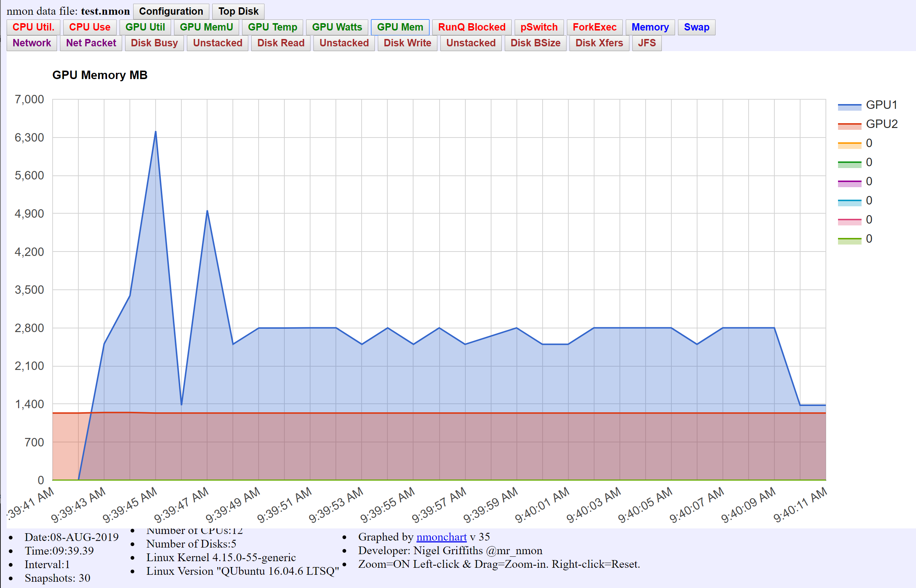Click the GPU1 peak above 6,300 MB
Viewport: 916px width, 588px height.
pos(156,132)
